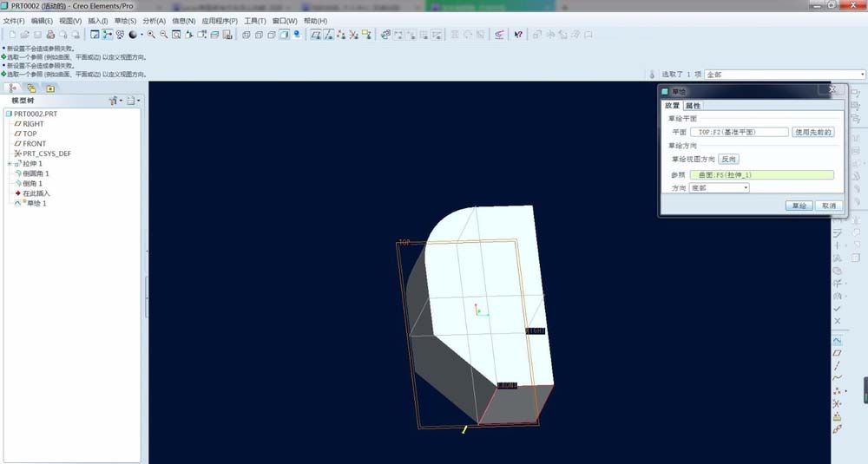Switch to the 属性 tab in sketch dialog

[693, 106]
